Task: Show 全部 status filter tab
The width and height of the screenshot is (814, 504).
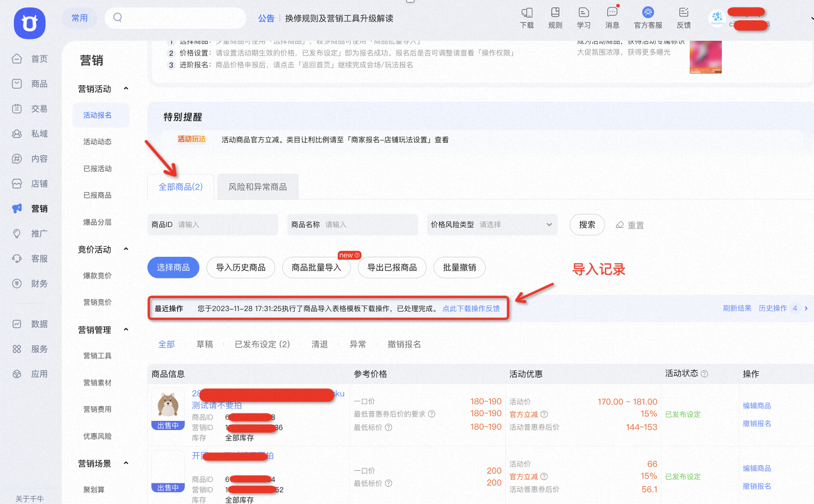Action: click(167, 344)
